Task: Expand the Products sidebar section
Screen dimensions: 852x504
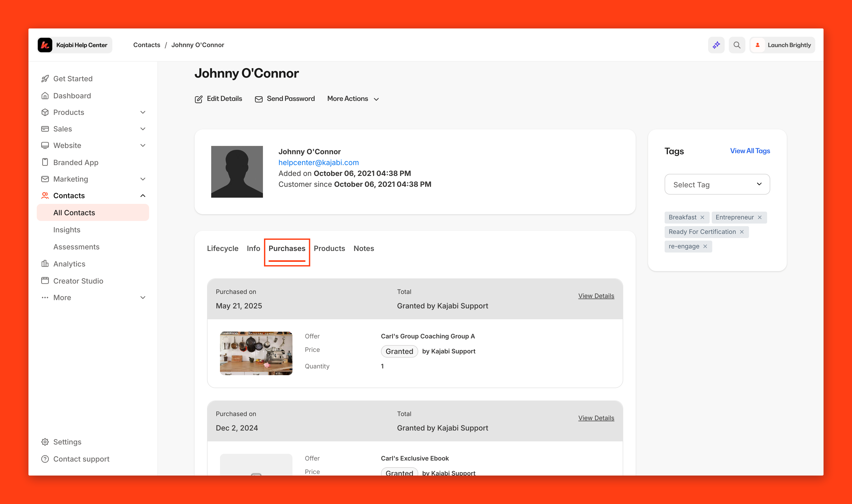Action: coord(143,112)
